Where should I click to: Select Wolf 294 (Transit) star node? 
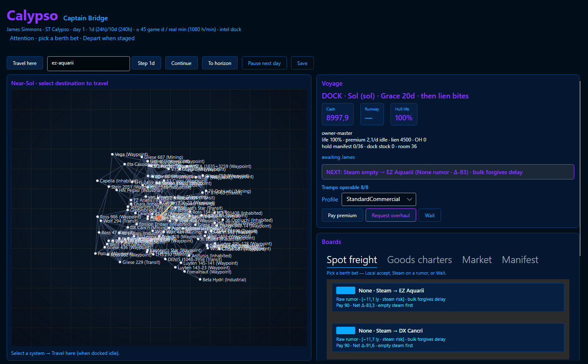pos(101,221)
